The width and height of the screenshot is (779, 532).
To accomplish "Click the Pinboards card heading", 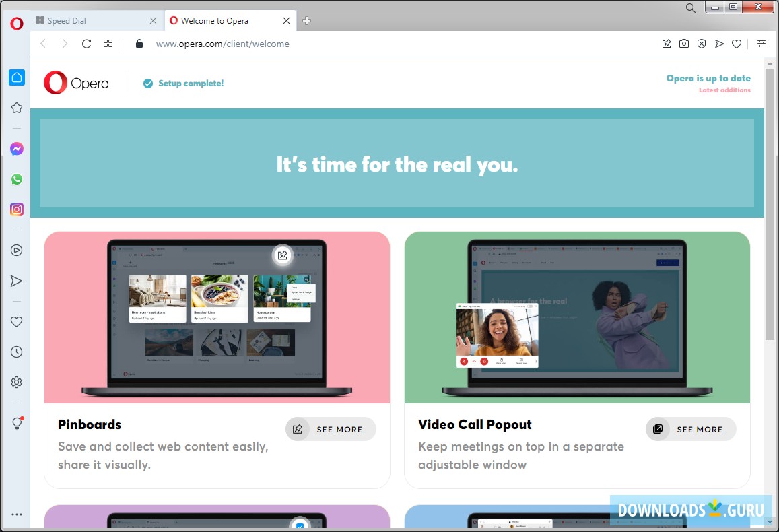I will click(90, 425).
